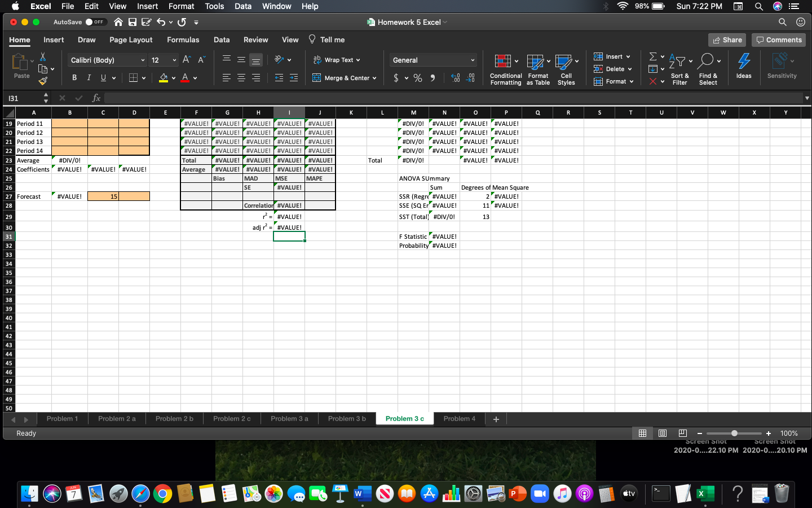This screenshot has height=508, width=812.
Task: Apply Comma Style number format
Action: (x=433, y=78)
